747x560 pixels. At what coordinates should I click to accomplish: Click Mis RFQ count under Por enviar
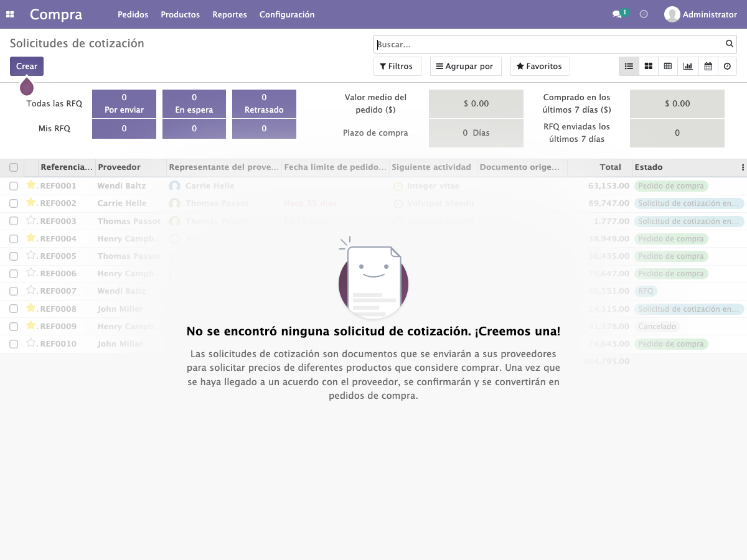pos(124,129)
